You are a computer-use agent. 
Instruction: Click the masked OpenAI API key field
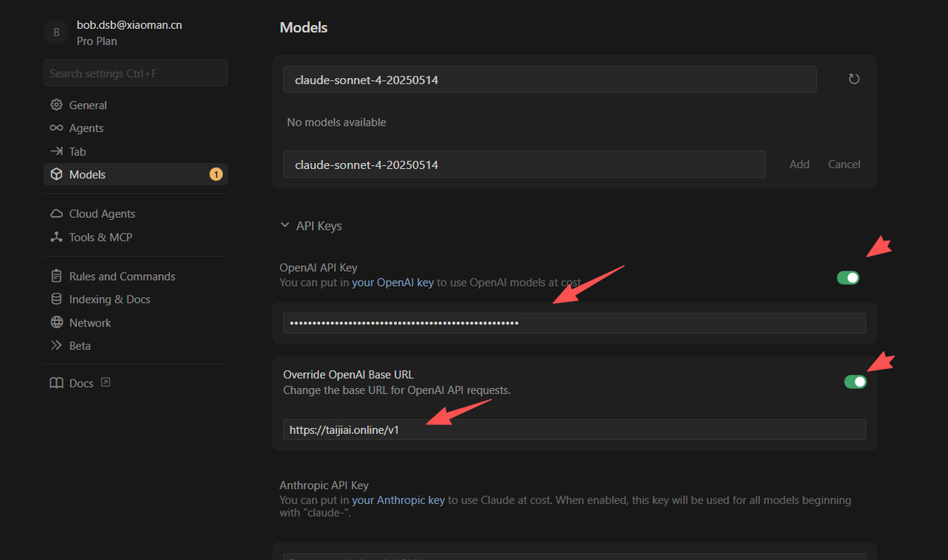(x=575, y=323)
